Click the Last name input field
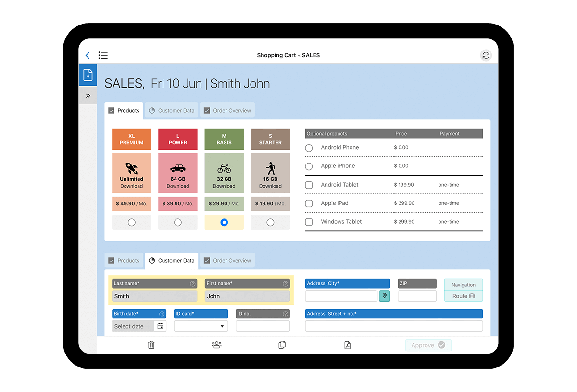577x392 pixels. [154, 296]
